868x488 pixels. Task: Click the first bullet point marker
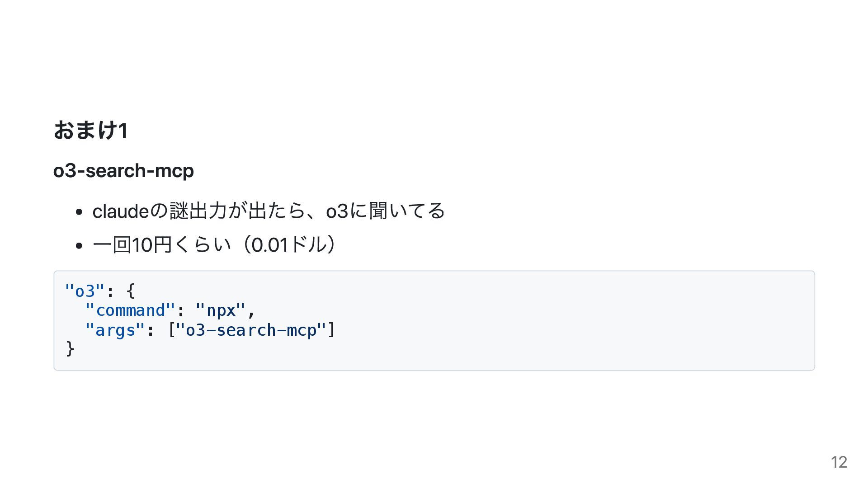[x=79, y=212]
